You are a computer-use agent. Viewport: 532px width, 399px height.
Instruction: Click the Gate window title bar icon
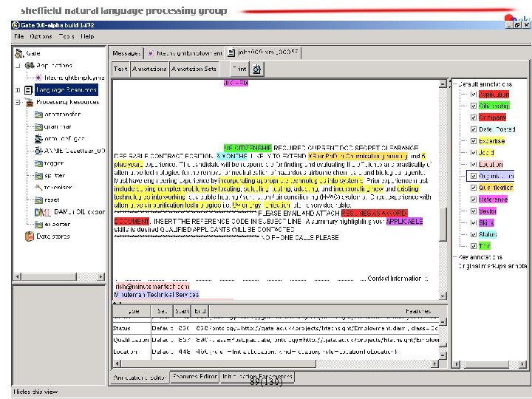tap(16, 25)
